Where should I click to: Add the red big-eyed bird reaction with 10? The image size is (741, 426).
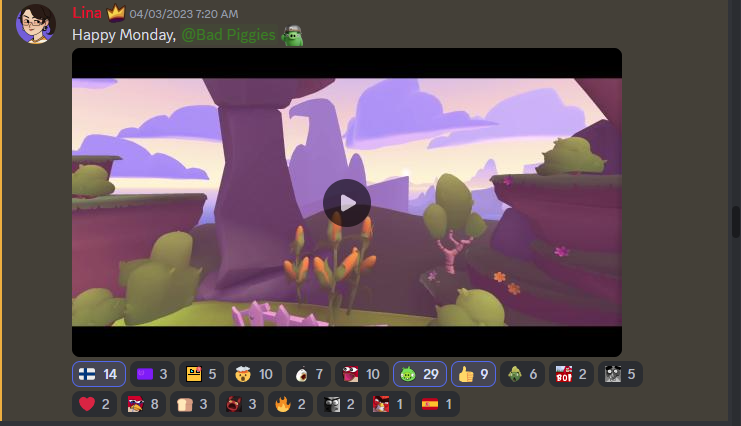[362, 374]
